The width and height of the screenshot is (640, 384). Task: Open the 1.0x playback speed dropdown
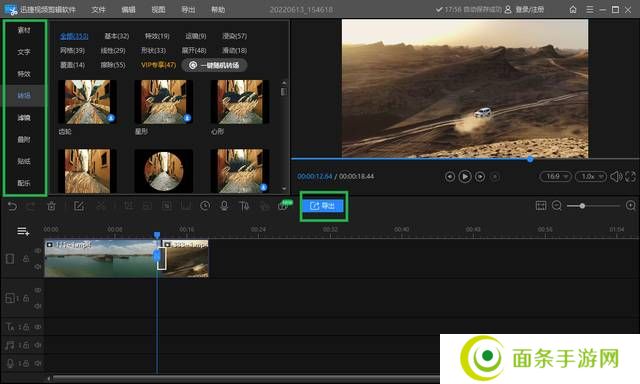591,177
